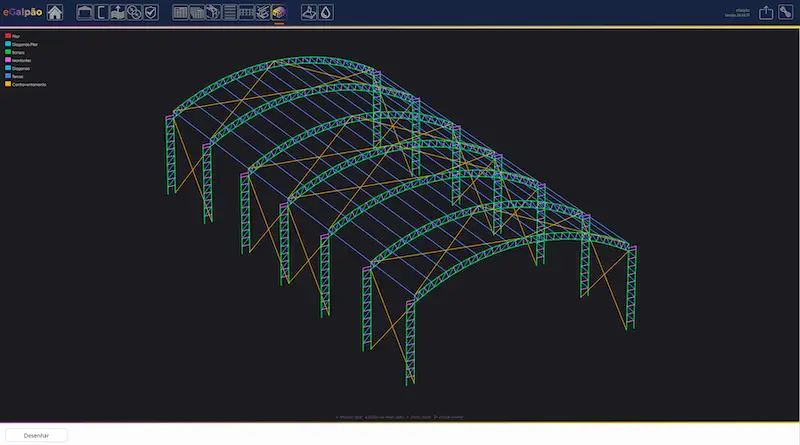Click the fence-like purlins icon

[246, 13]
